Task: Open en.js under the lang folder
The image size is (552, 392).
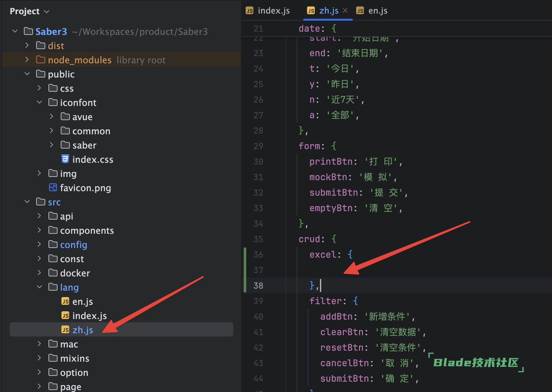Action: click(83, 301)
